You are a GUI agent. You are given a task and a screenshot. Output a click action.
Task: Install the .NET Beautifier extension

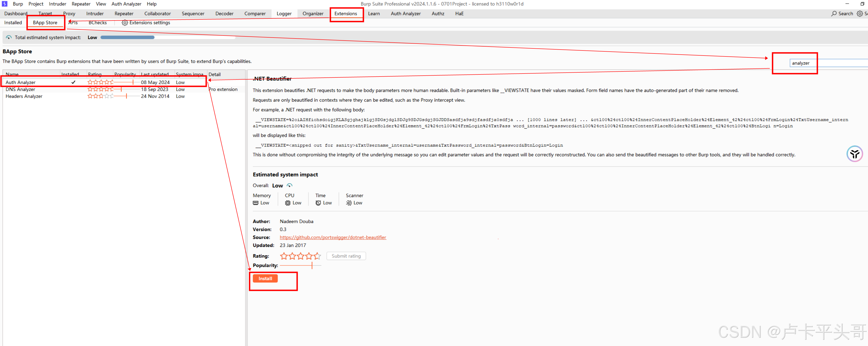265,278
